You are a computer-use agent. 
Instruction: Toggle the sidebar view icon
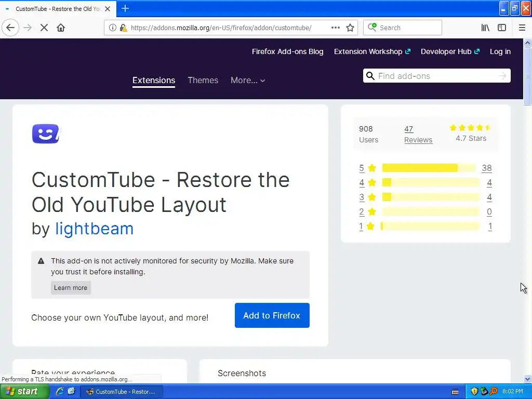coord(502,28)
